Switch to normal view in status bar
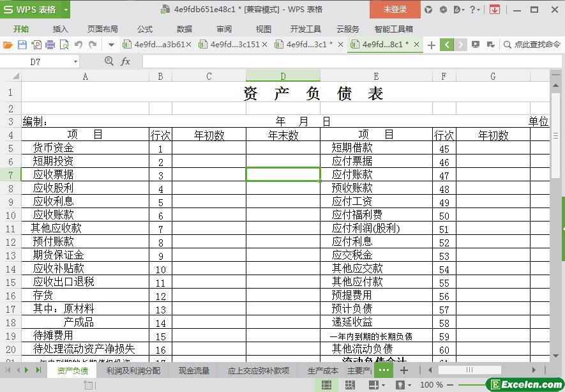 click(x=326, y=385)
